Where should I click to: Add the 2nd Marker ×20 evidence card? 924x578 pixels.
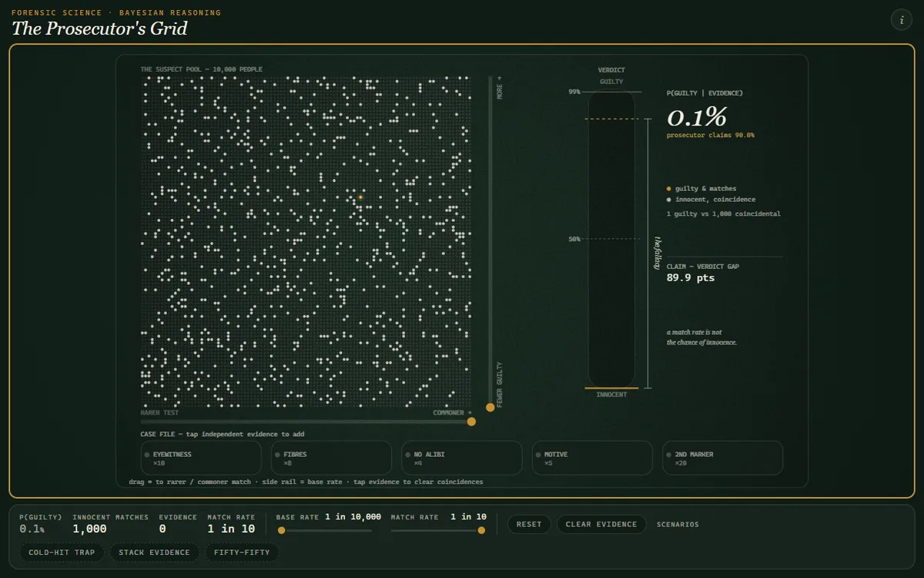pos(723,458)
